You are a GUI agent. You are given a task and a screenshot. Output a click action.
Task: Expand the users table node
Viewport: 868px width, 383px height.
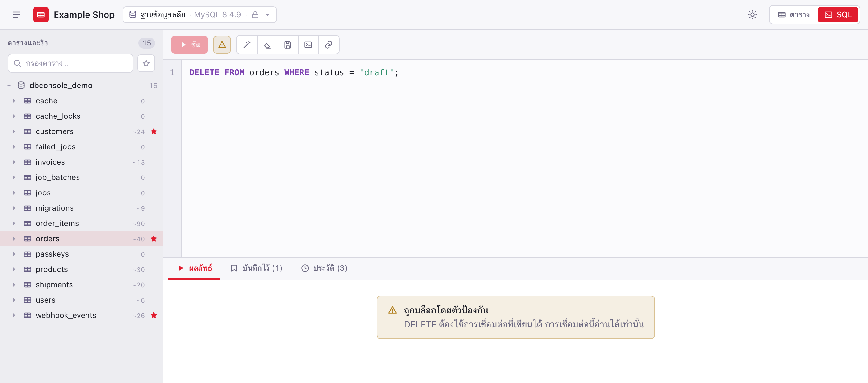click(14, 300)
